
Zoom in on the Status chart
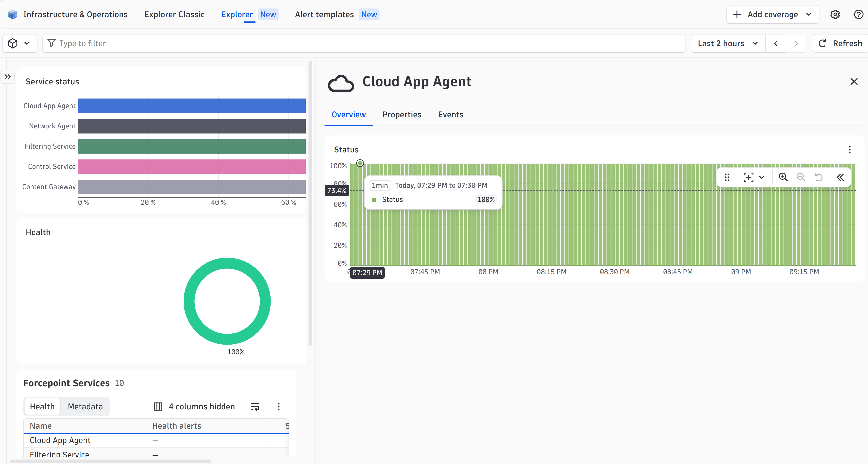coord(783,177)
